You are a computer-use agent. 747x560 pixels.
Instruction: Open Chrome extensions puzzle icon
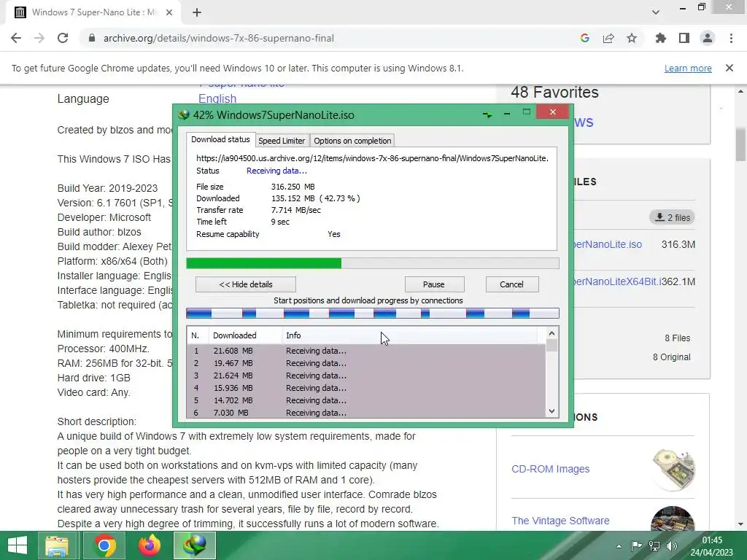(661, 38)
